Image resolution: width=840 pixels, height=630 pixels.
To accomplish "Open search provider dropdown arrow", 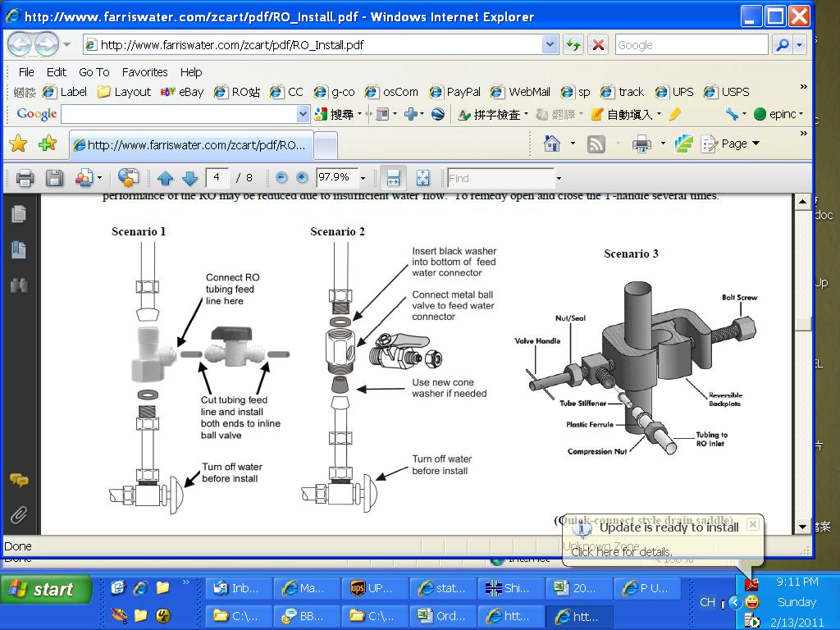I will point(800,45).
